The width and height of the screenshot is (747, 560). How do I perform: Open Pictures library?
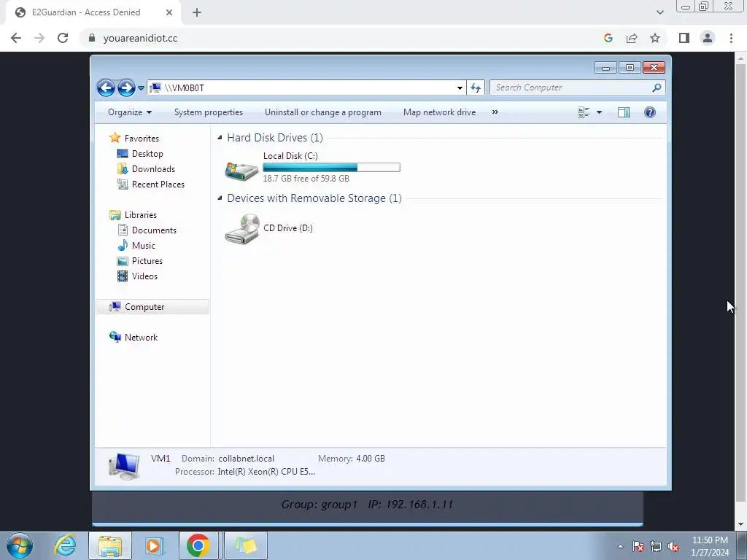click(147, 261)
